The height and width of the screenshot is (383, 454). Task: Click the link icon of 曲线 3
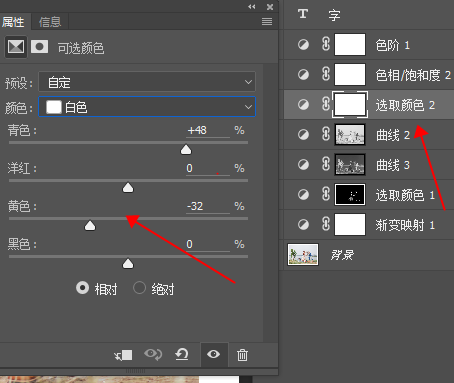tap(326, 164)
